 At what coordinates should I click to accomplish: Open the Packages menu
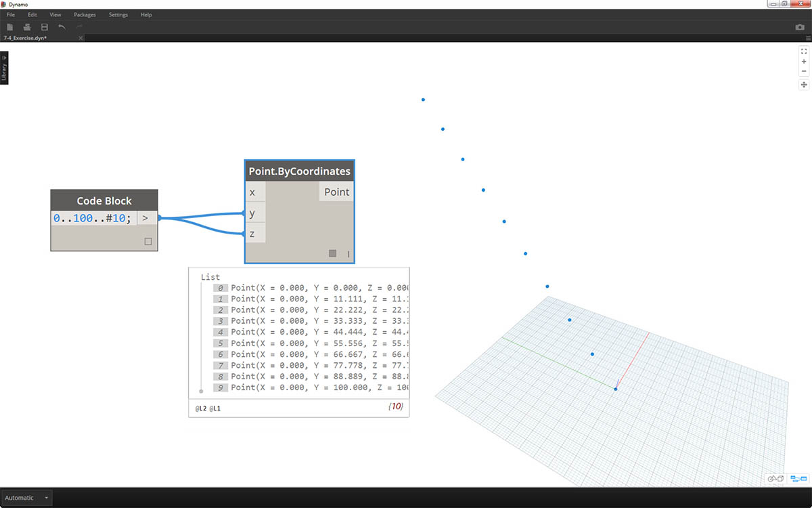click(x=85, y=15)
